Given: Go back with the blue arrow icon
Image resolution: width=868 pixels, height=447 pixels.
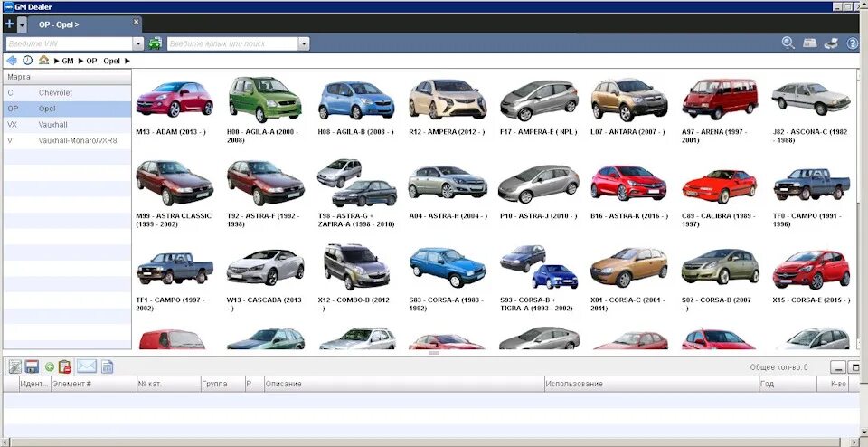Looking at the screenshot, I should (x=11, y=61).
